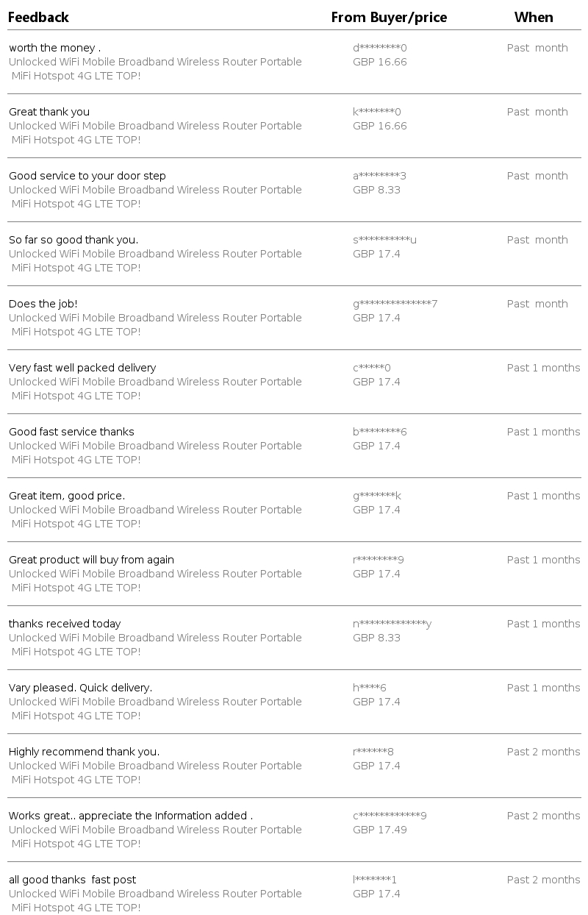
Task: Click buyer name n*************y
Action: (392, 624)
